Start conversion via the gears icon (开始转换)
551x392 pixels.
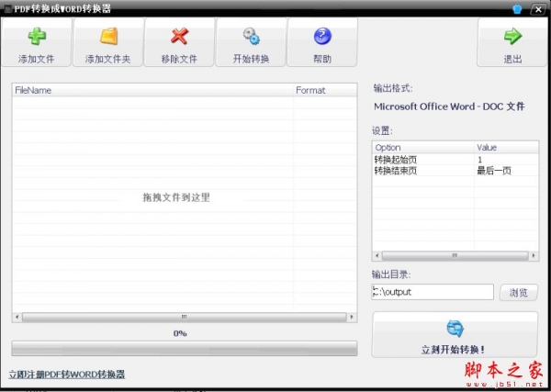click(252, 36)
